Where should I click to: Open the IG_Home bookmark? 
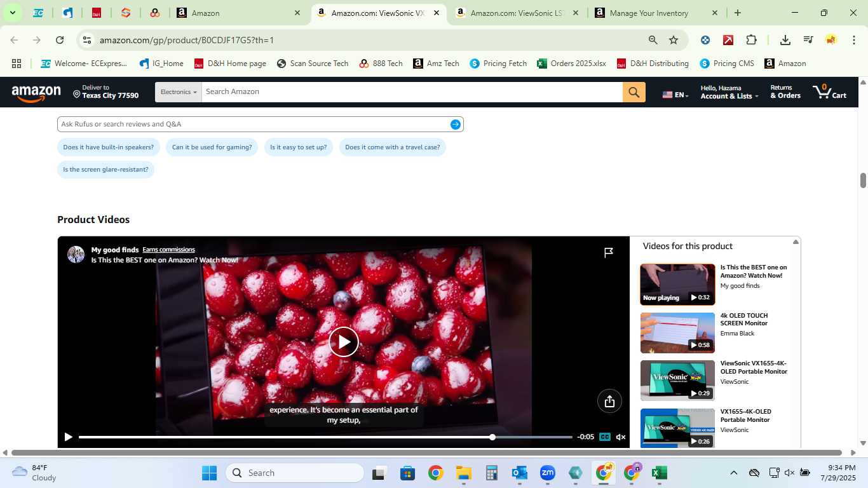(x=161, y=64)
